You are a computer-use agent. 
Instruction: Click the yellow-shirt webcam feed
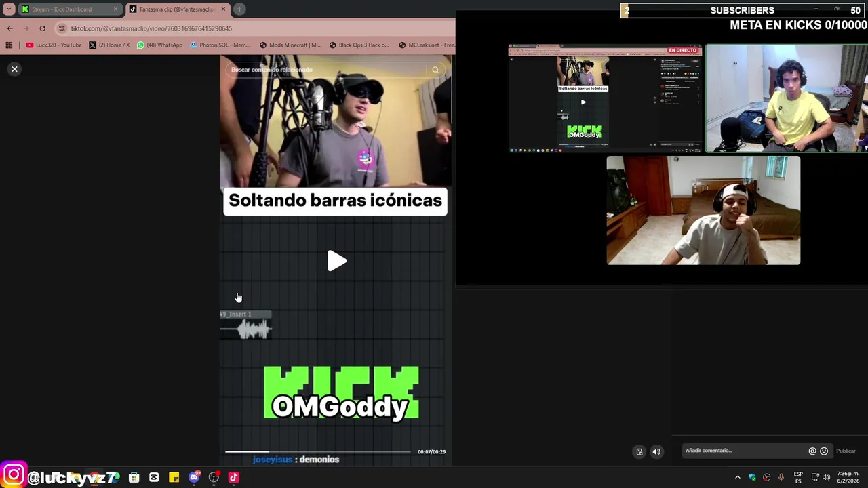tap(787, 98)
